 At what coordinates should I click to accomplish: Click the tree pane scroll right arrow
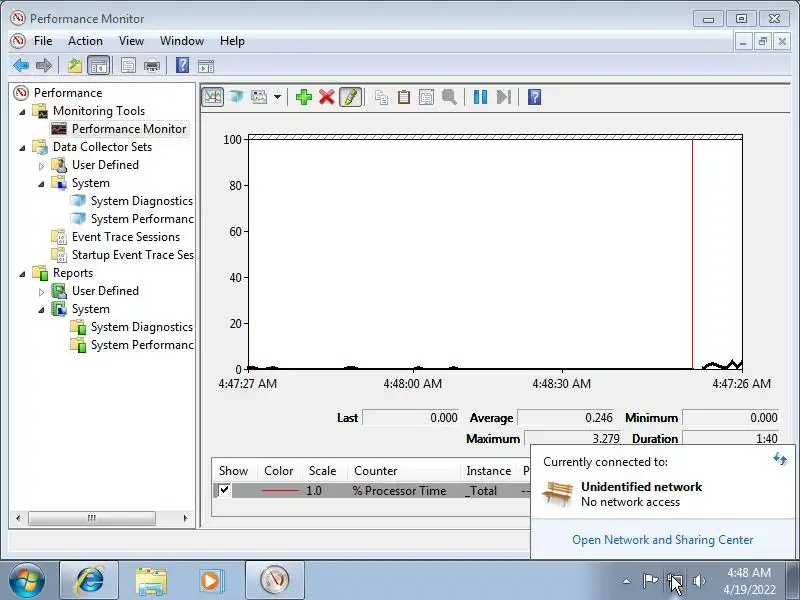185,518
